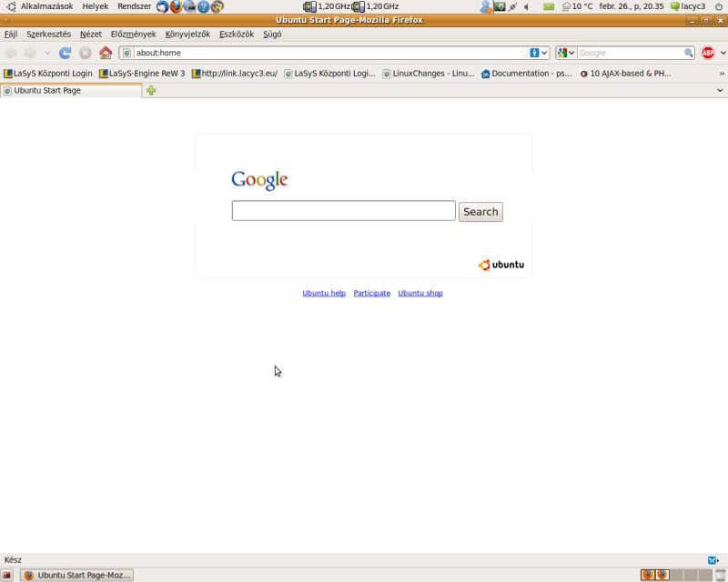Open the Rendszer panel menu
728x582 pixels.
point(134,6)
